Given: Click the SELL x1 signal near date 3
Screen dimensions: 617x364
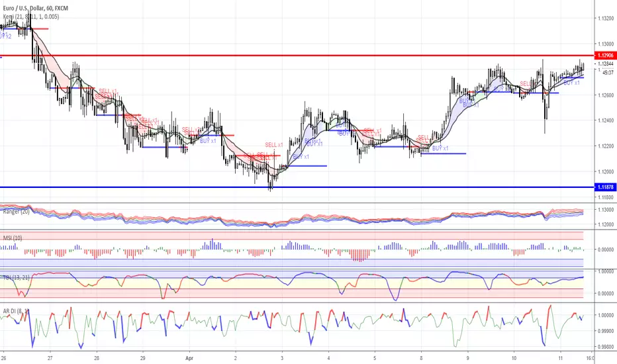Looking at the screenshot, I should tap(274, 145).
